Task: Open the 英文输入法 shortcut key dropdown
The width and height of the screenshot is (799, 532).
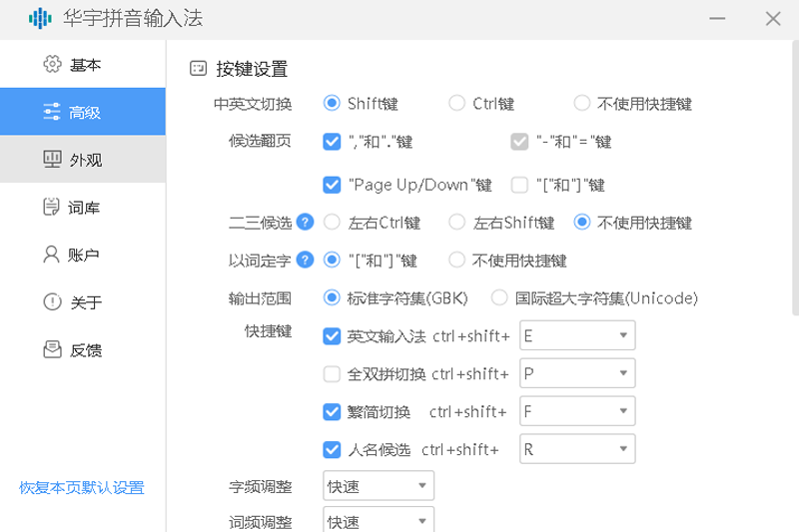Action: [577, 336]
